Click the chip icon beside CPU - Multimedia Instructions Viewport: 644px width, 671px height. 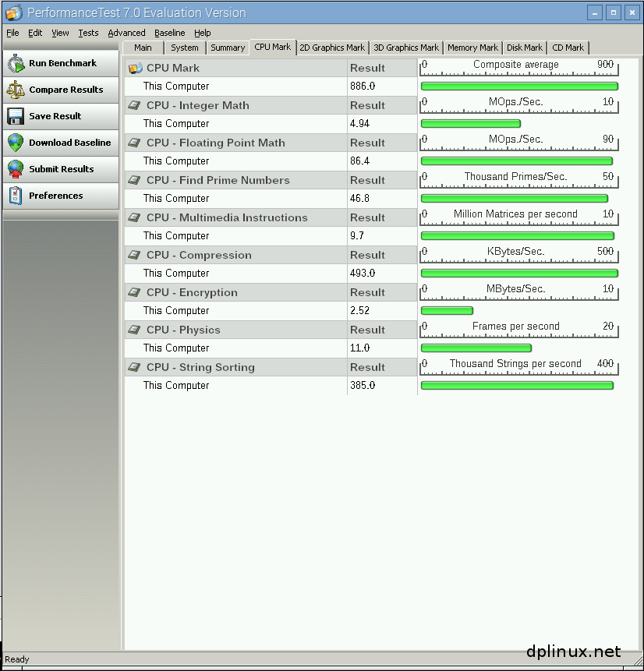pos(134,217)
